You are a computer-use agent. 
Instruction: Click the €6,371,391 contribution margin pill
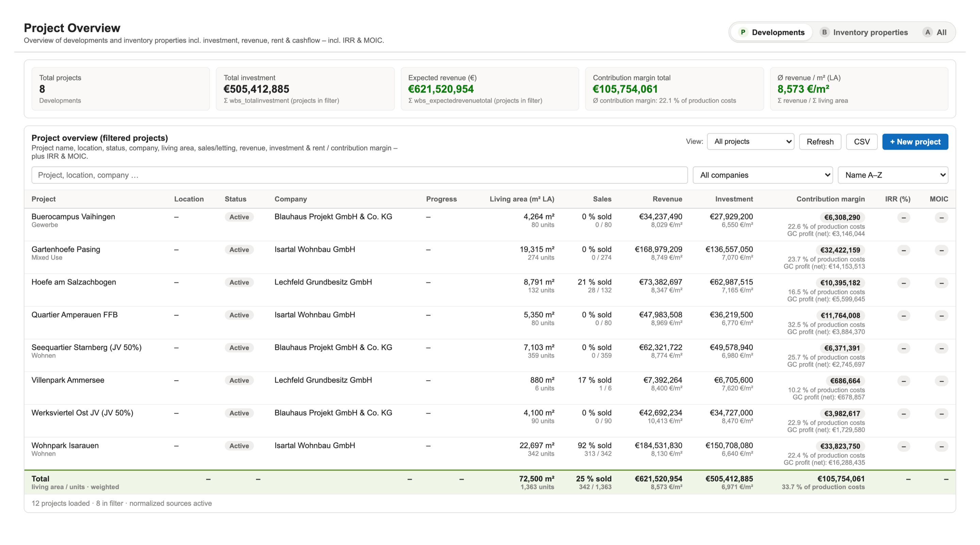(x=842, y=348)
